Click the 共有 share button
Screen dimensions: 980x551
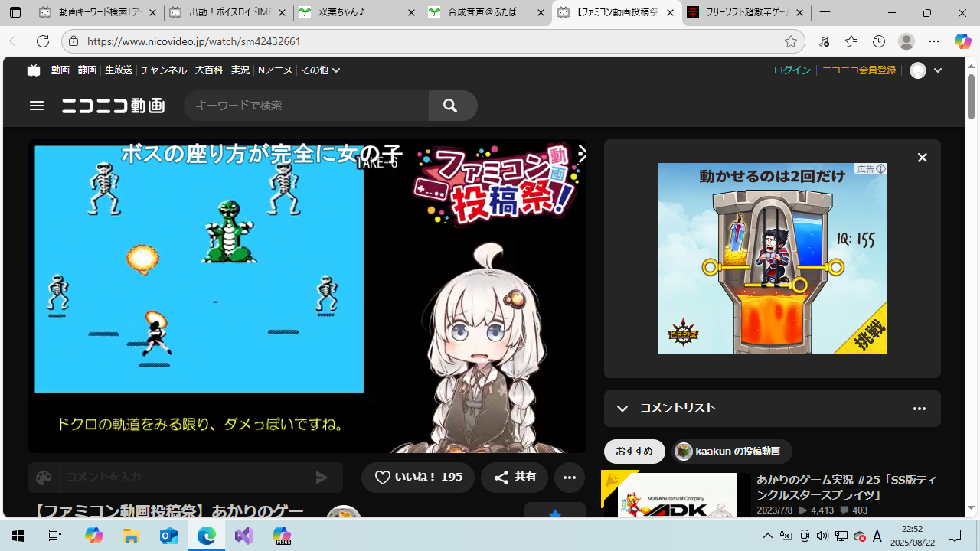click(x=514, y=477)
